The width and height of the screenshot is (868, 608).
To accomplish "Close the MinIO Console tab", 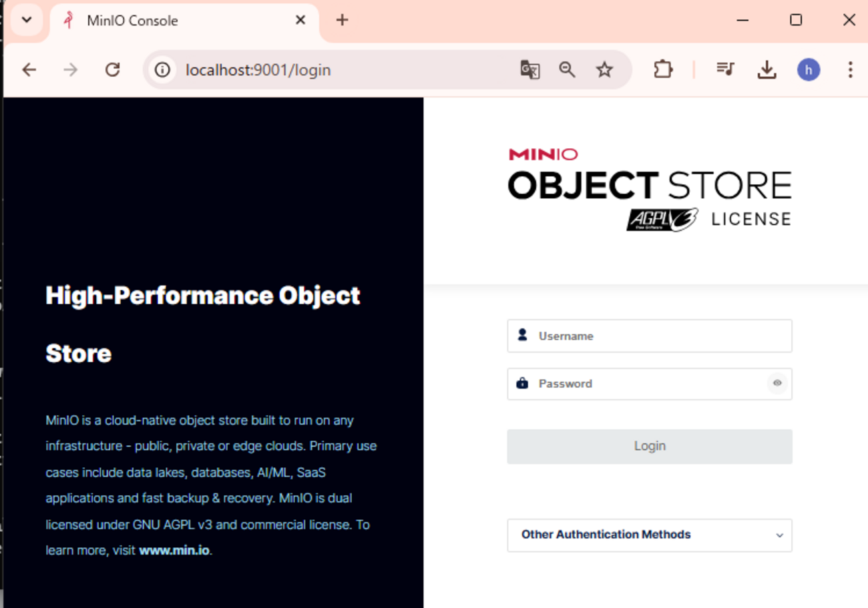I will tap(300, 21).
